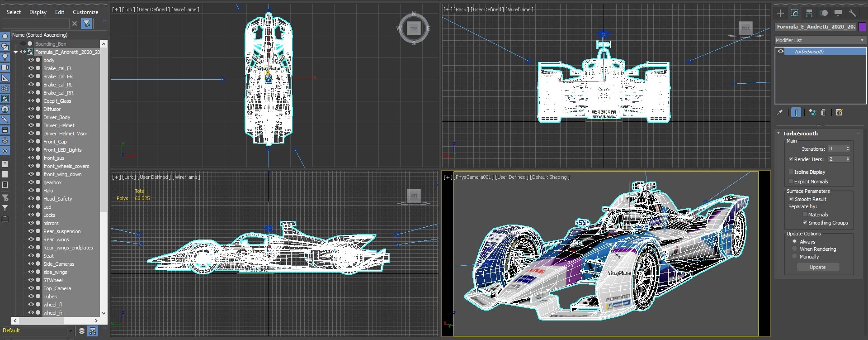Open the Display command panel tab

point(838,13)
